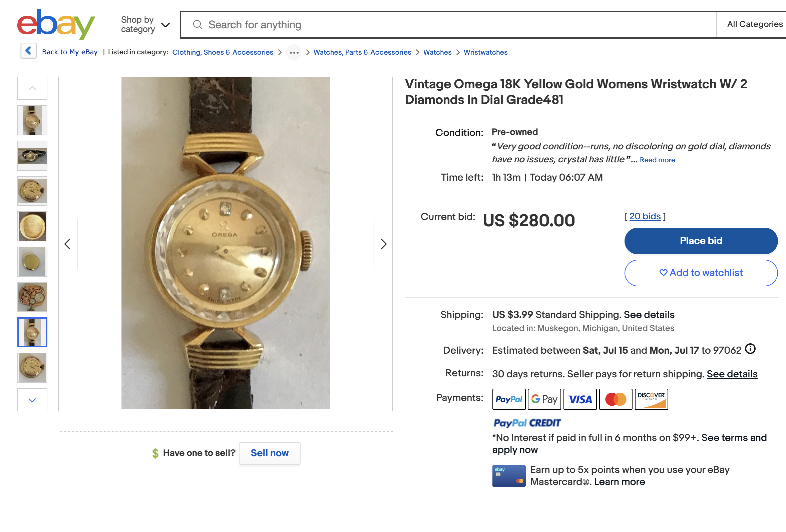Click the magnifier icon in search bar

point(198,25)
